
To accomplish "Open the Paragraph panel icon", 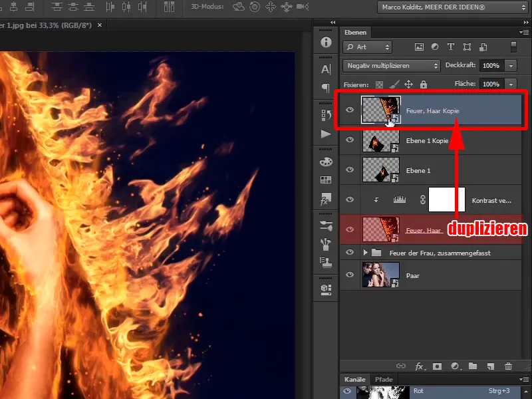I will point(326,88).
